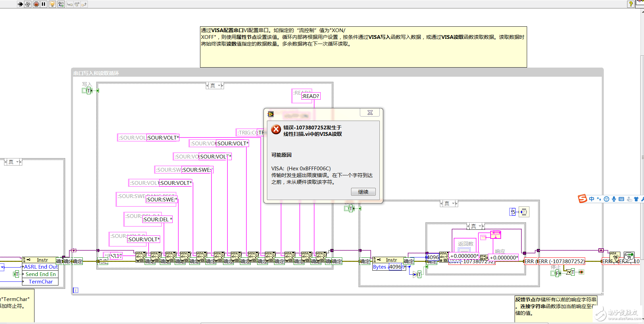Click the Run Continuously toolbar icon
The width and height of the screenshot is (644, 324).
point(28,4)
